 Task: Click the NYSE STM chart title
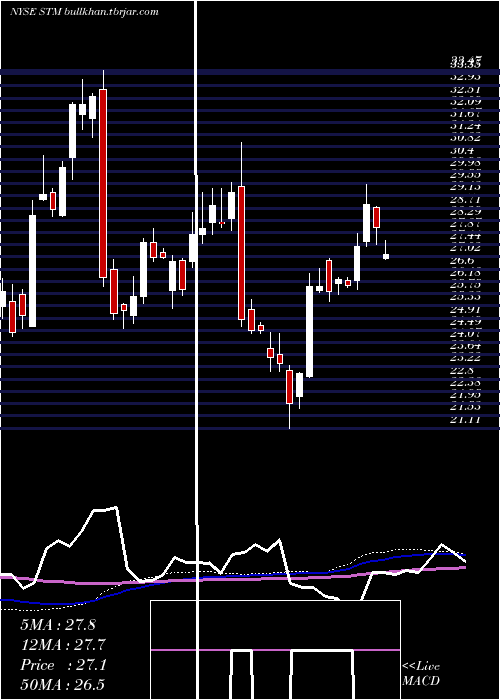click(x=84, y=12)
